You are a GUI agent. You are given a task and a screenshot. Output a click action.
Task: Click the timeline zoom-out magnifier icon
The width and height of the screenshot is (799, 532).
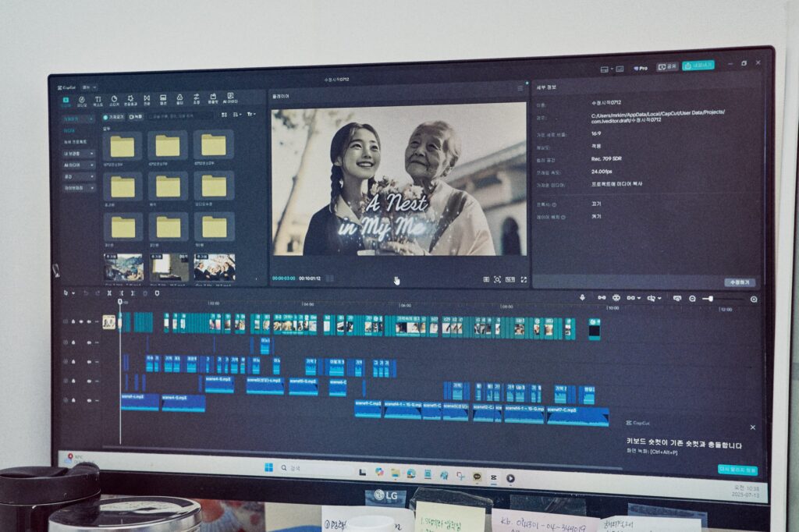pos(693,299)
